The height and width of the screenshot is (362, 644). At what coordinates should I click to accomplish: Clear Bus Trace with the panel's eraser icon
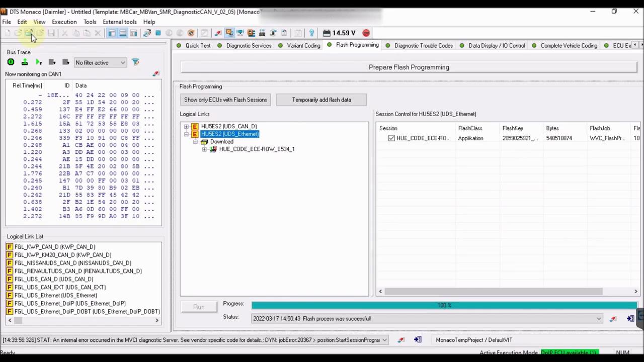(156, 74)
